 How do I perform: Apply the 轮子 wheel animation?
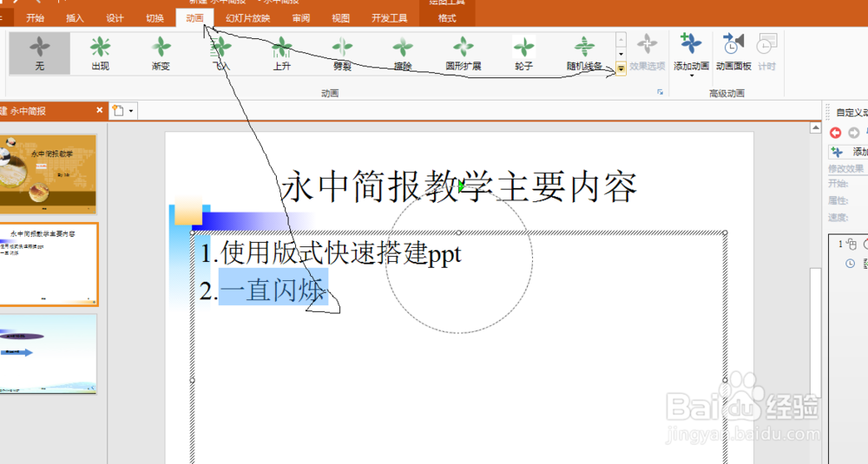[523, 54]
